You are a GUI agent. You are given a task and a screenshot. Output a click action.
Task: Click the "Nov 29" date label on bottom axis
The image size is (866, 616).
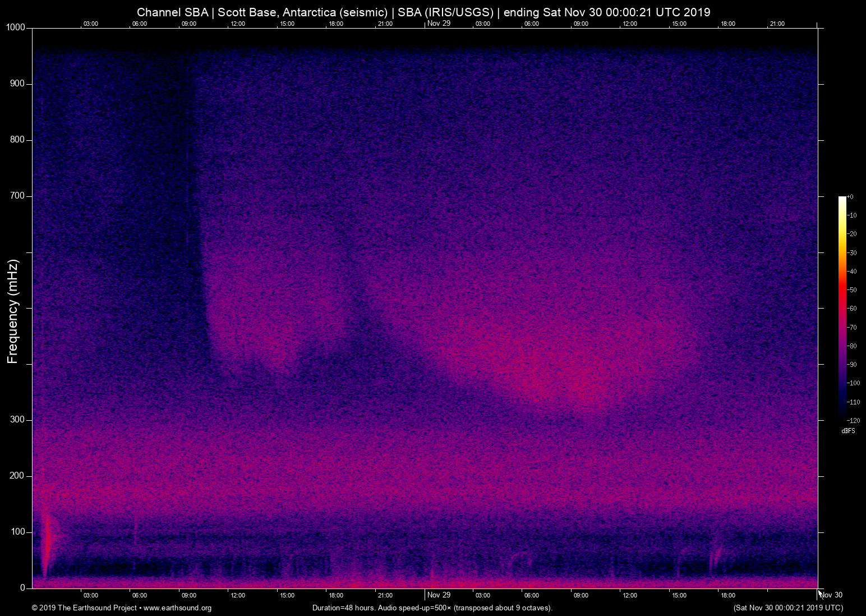point(439,595)
